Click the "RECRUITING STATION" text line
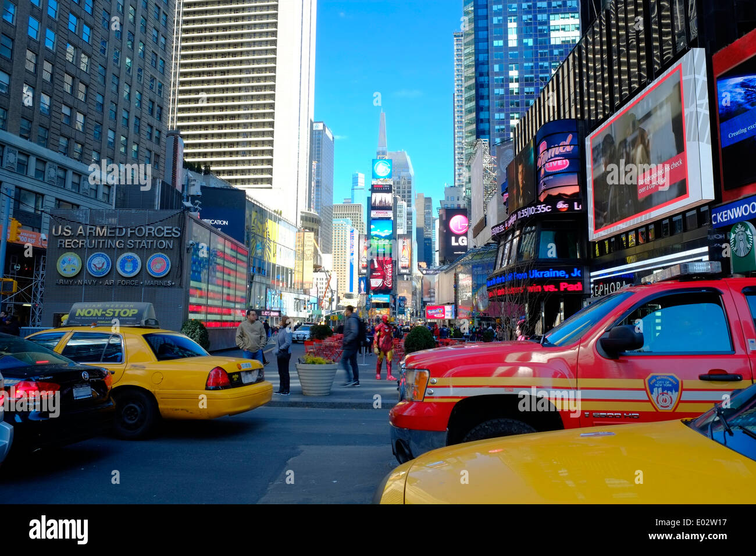The image size is (756, 556). coord(115,244)
